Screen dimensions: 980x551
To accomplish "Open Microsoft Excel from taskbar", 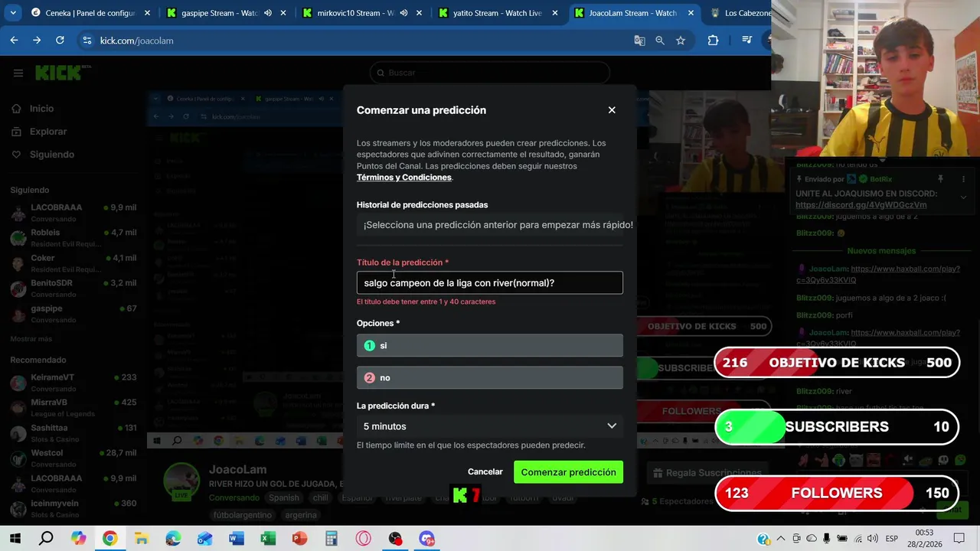I will [268, 539].
